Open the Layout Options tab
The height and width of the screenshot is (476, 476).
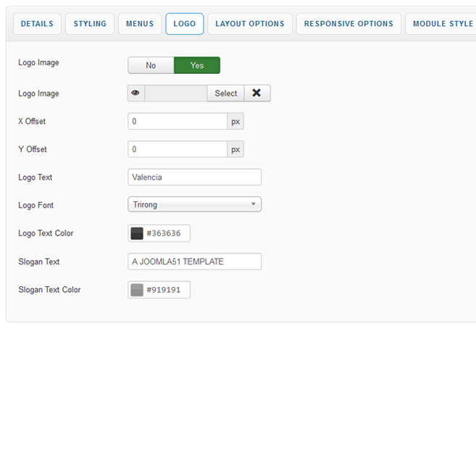(250, 24)
